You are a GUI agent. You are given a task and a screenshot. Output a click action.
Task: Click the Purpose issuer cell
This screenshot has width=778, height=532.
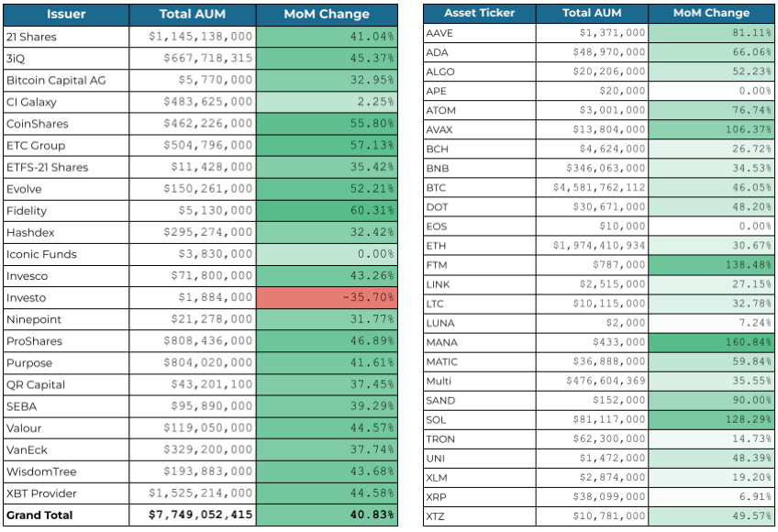[66, 363]
